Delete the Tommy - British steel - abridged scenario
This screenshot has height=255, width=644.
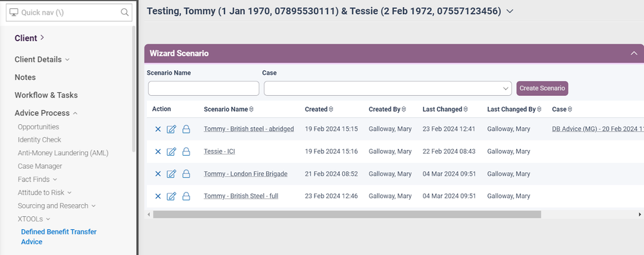click(158, 129)
